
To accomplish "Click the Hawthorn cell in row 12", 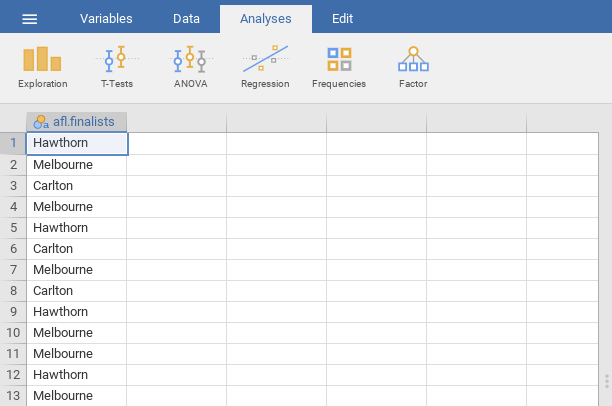I will pos(76,375).
